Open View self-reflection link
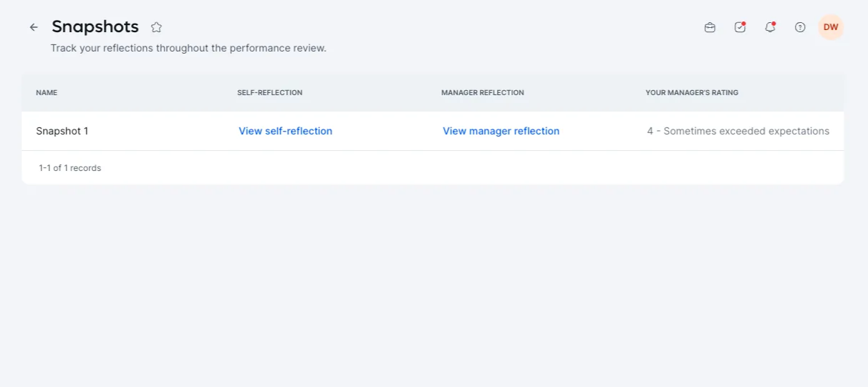 [x=286, y=131]
